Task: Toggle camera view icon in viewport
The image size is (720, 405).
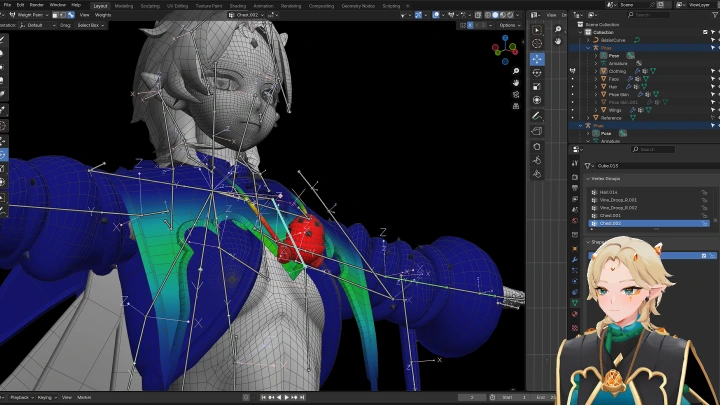Action: (516, 95)
